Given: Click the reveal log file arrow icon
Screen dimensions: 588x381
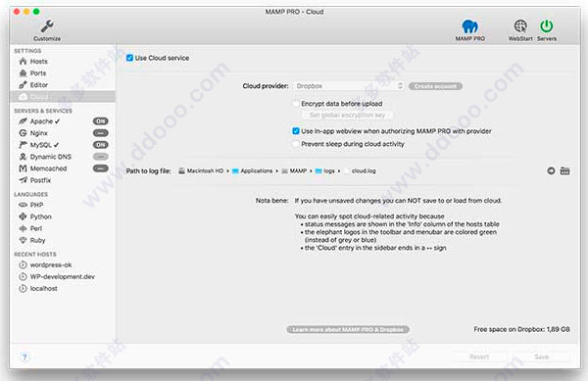Looking at the screenshot, I should tap(551, 170).
